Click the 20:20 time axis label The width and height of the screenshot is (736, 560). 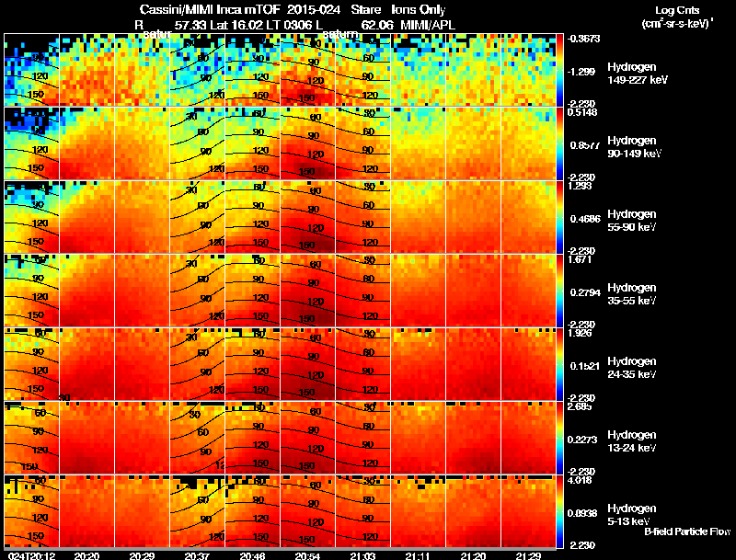pyautogui.click(x=86, y=555)
